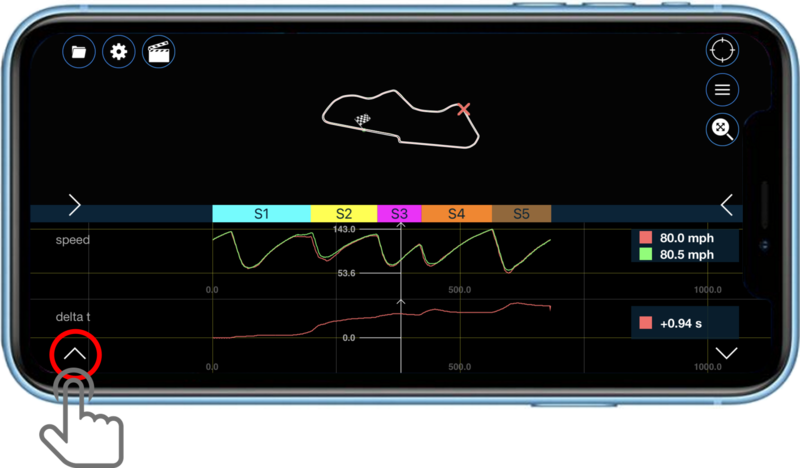Tap the down chevron at bottom right
This screenshot has width=800, height=468.
[726, 353]
